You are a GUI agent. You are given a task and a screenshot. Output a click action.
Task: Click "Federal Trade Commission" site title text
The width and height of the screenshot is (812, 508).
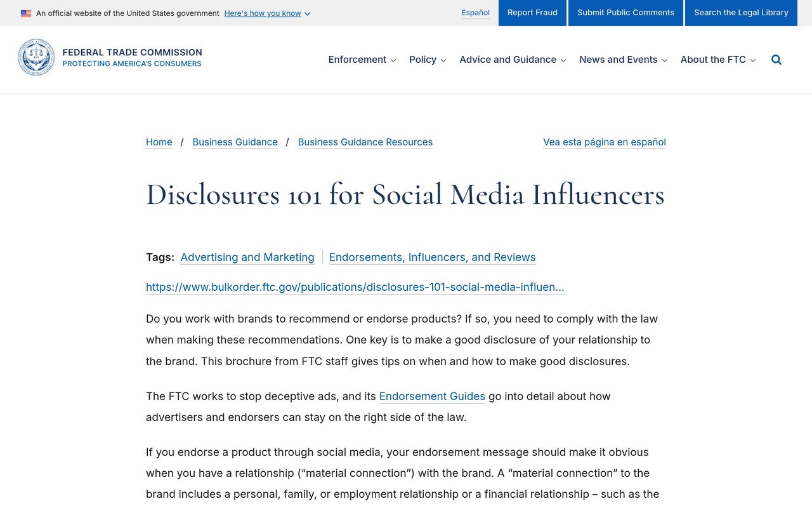pos(132,52)
